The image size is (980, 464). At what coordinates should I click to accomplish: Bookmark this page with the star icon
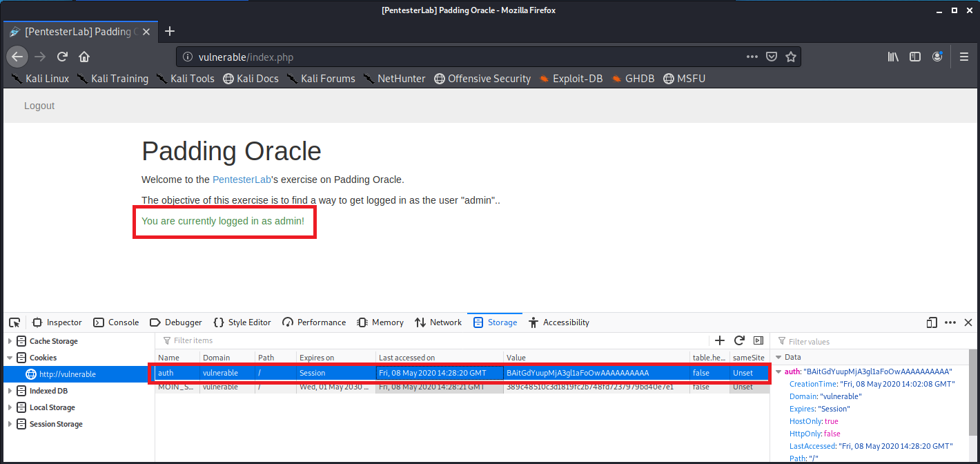[x=791, y=57]
